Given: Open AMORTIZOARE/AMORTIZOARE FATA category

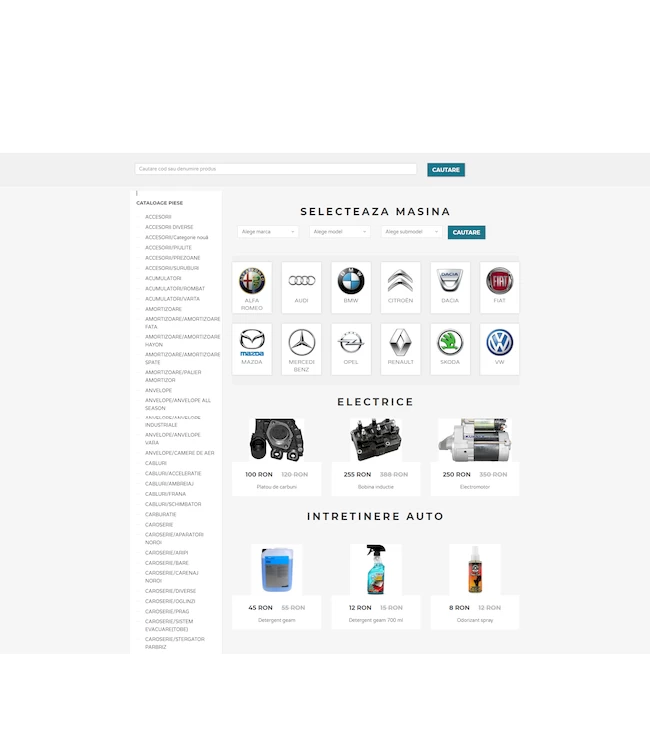Looking at the screenshot, I should [x=182, y=323].
